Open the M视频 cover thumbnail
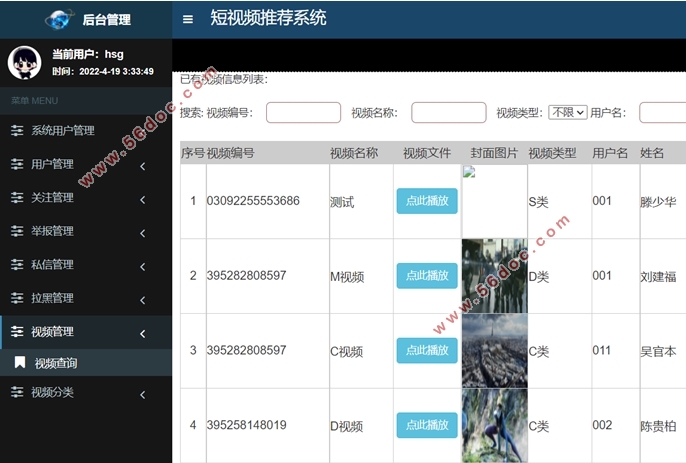Image resolution: width=686 pixels, height=463 pixels. pyautogui.click(x=494, y=275)
